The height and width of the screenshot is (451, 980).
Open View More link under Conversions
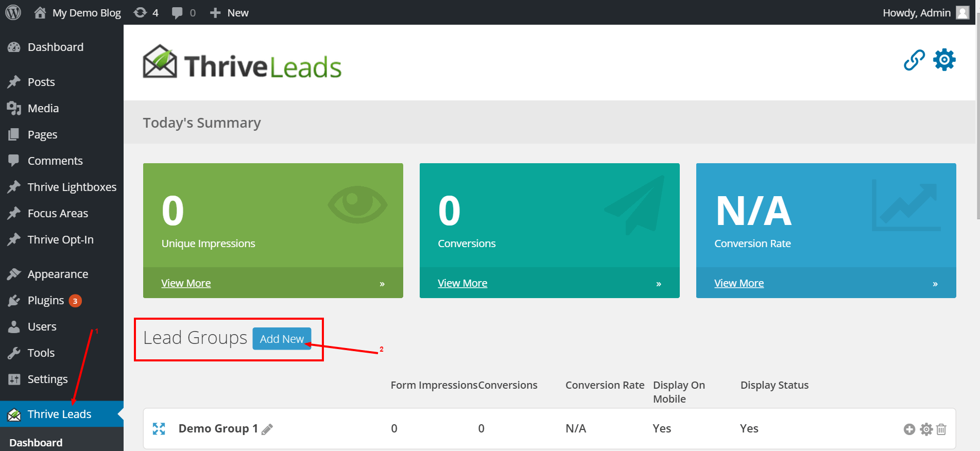(462, 283)
